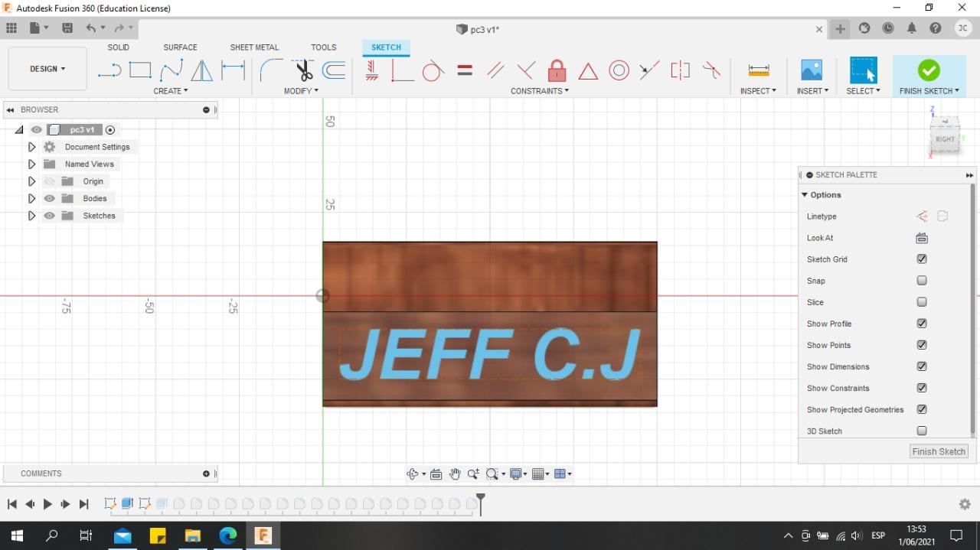Open the DESIGN workspace dropdown
Screen dimensions: 980x550
coord(47,69)
